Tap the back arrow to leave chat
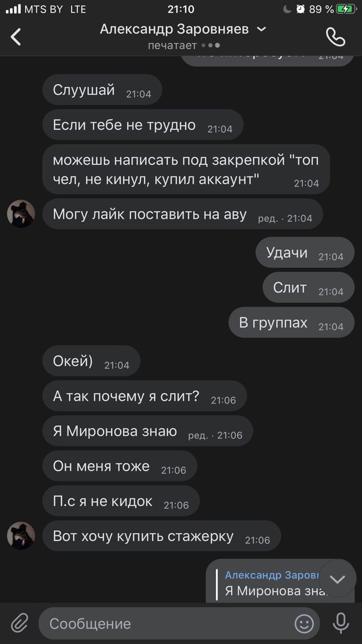This screenshot has height=644, width=362. point(16,37)
